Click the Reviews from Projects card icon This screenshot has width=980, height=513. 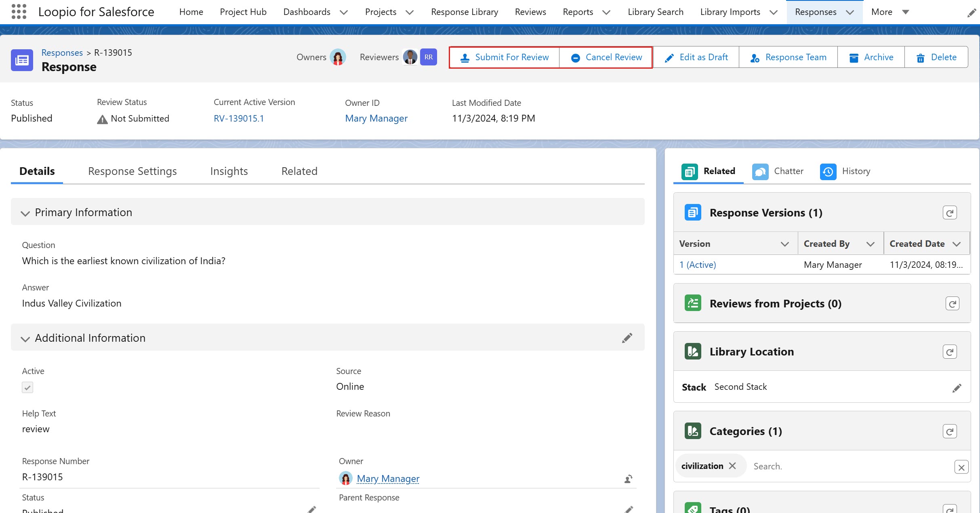click(x=693, y=303)
